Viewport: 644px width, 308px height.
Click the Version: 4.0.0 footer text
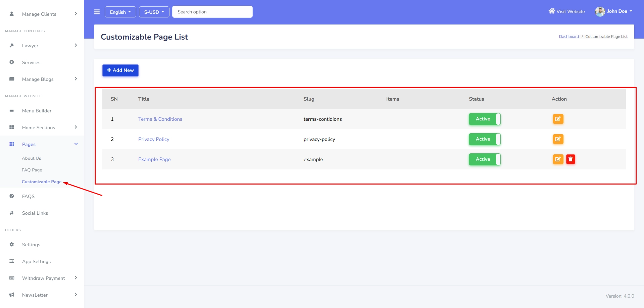tap(620, 296)
